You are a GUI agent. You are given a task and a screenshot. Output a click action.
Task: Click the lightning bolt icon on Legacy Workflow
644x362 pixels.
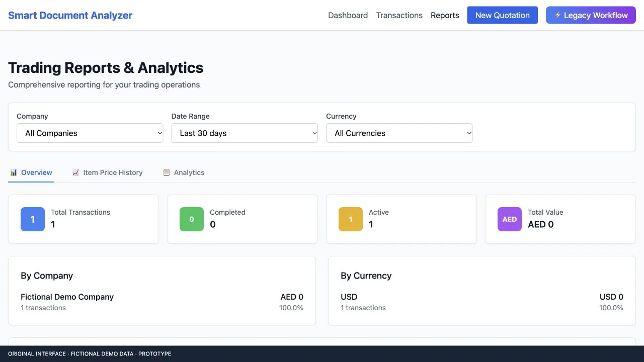click(557, 15)
